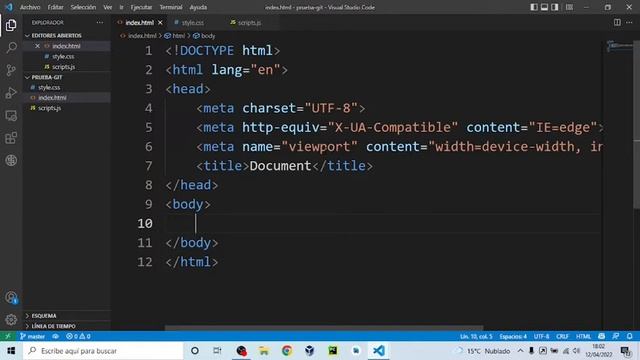Open errors and warnings count in status bar
The image size is (640, 360).
78,336
